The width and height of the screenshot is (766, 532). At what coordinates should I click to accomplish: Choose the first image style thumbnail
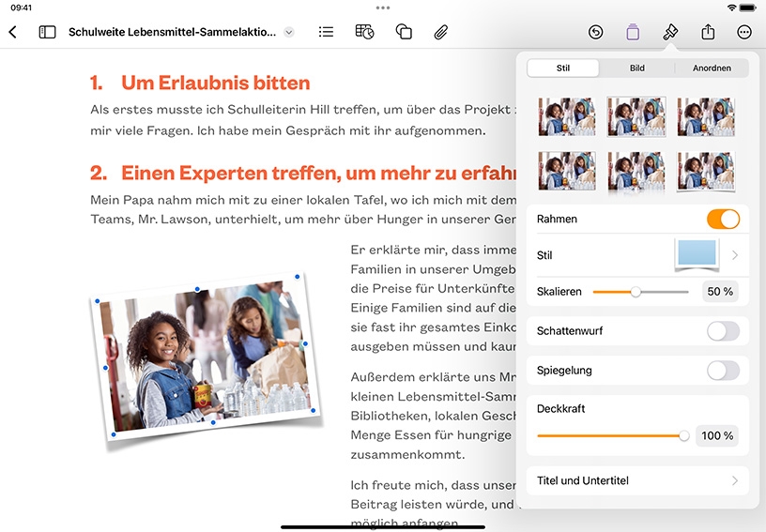click(x=567, y=117)
